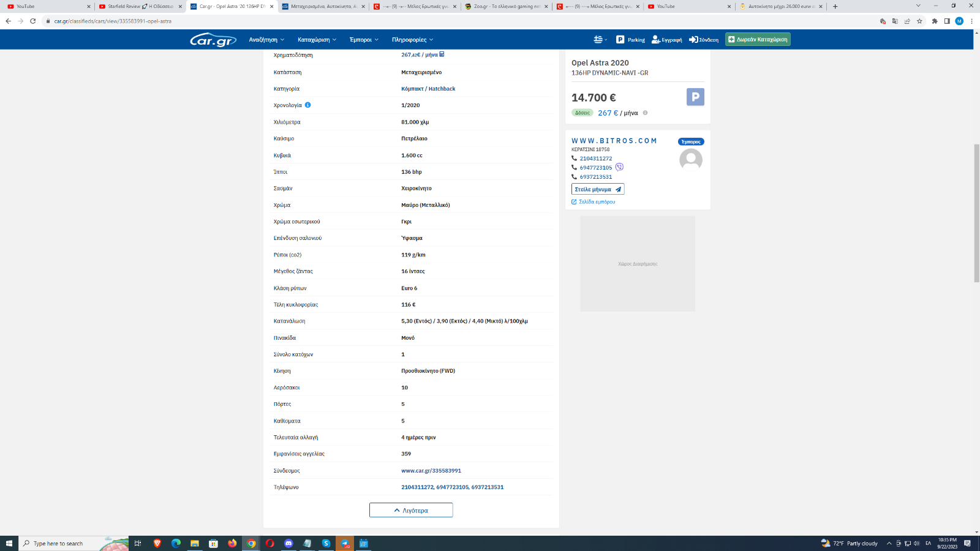Reload the page
The height and width of the screenshot is (551, 980).
point(33,21)
